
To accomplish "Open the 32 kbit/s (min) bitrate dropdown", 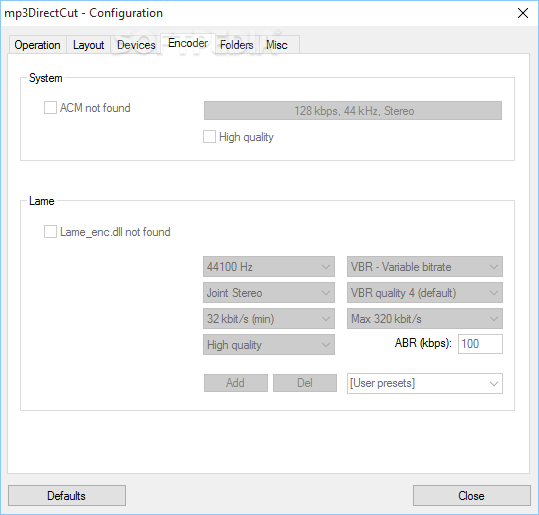I will (x=269, y=319).
